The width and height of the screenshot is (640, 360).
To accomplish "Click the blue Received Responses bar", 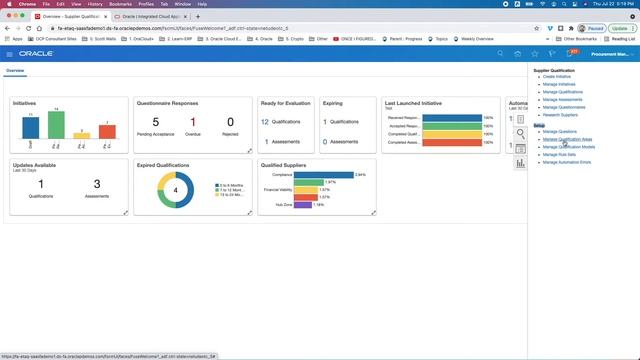I will click(x=452, y=118).
